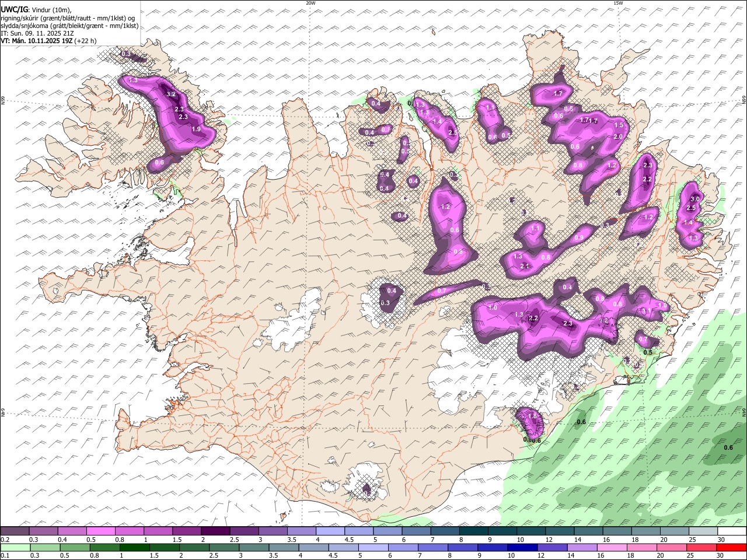
Task: Select the pale green 0.1 swatch in the rain scale
Action: [15, 547]
